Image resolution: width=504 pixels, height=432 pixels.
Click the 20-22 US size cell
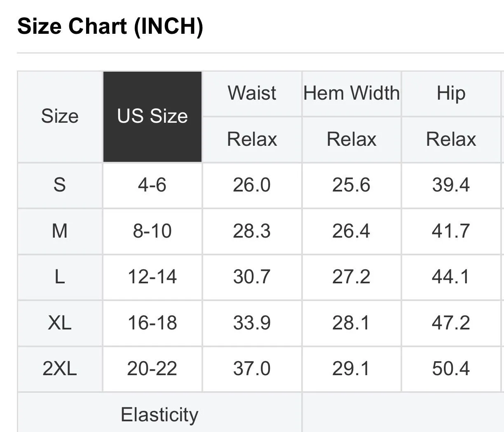coord(152,369)
